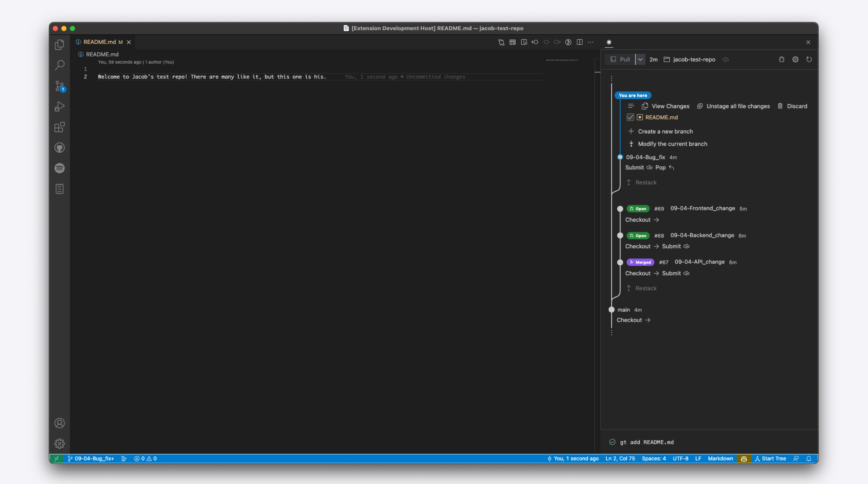Click the file history circle icon

tap(568, 42)
